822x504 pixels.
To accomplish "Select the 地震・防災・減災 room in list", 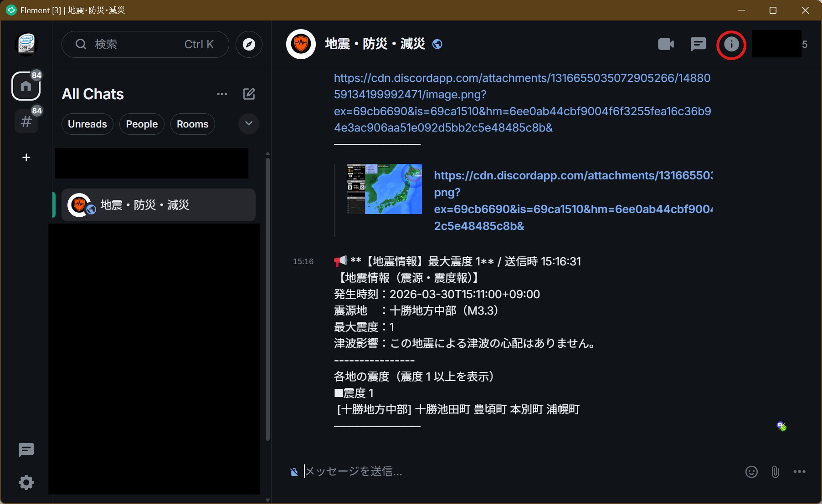I will [159, 205].
